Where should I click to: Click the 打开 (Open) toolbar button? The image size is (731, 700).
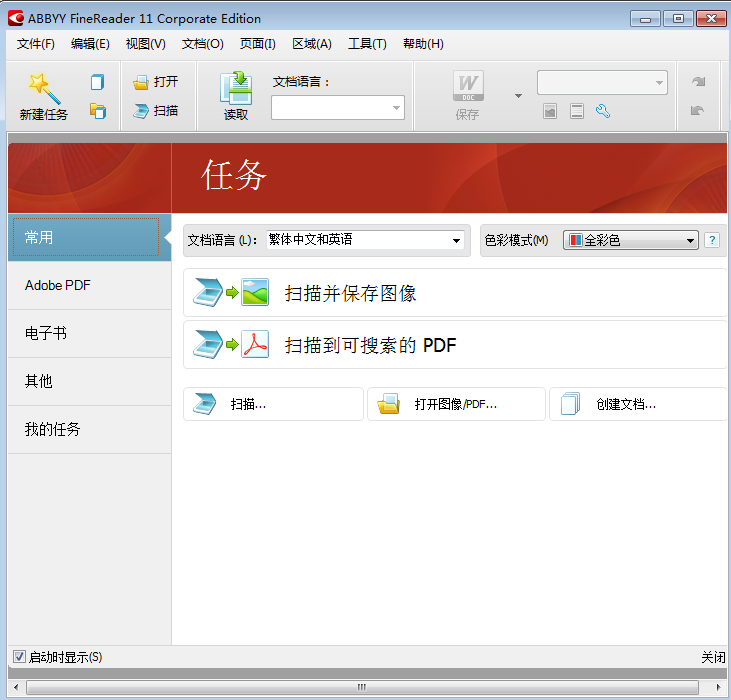coord(156,82)
